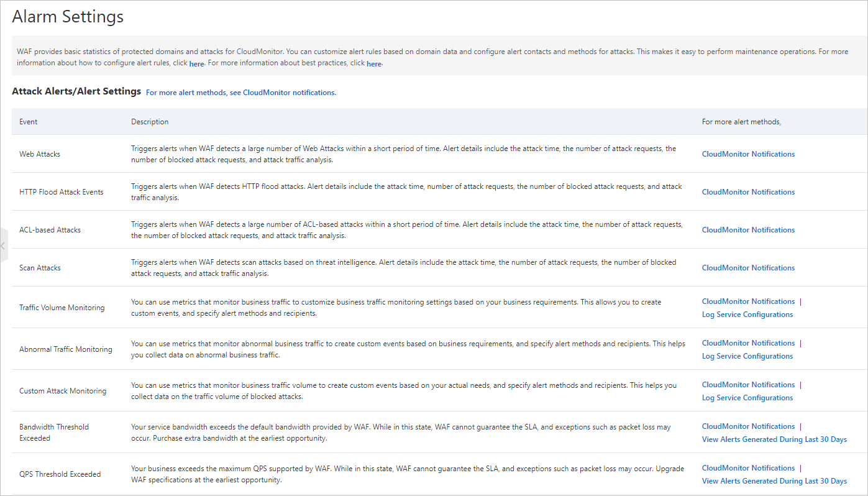Open CloudMonitor Notifications for Custom Attack Monitoring
868x496 pixels.
click(748, 385)
